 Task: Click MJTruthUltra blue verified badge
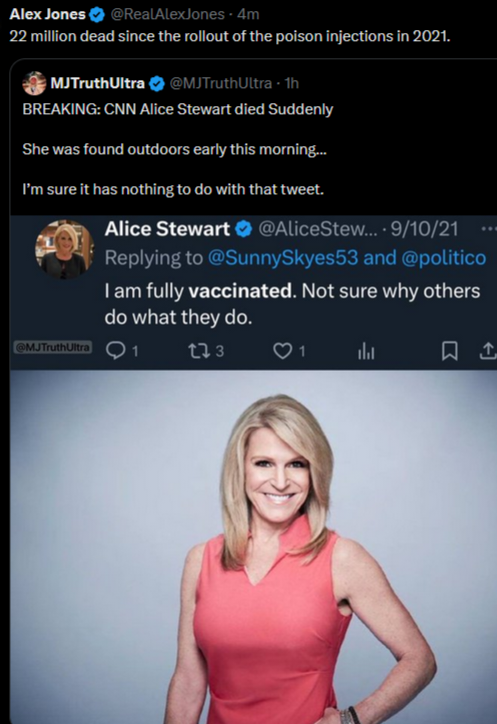coord(156,84)
